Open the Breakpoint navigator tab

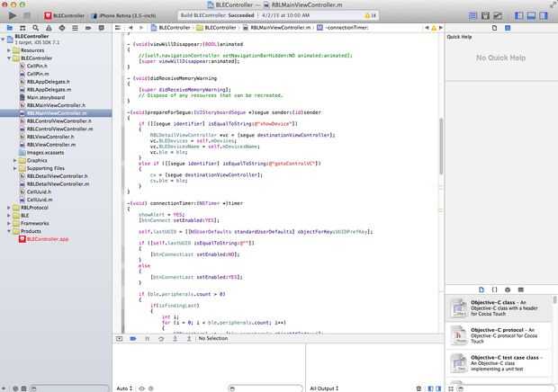(x=88, y=28)
